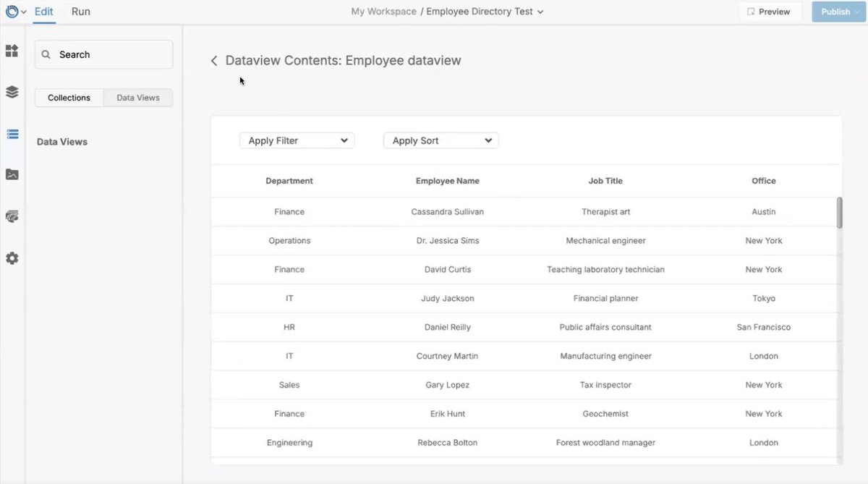Click the table vertical scrollbar thumb
Screen dimensions: 868x484
(840, 213)
